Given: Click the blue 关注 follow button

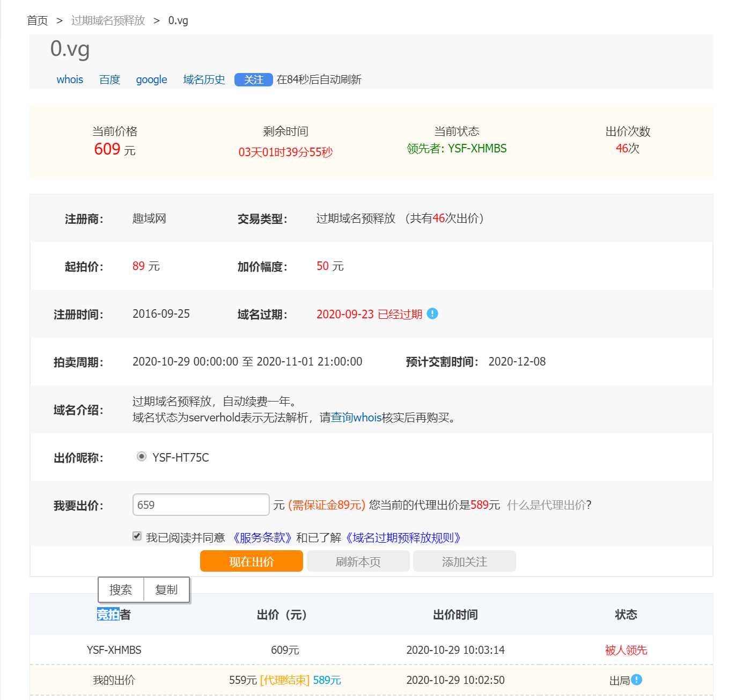Looking at the screenshot, I should point(253,79).
